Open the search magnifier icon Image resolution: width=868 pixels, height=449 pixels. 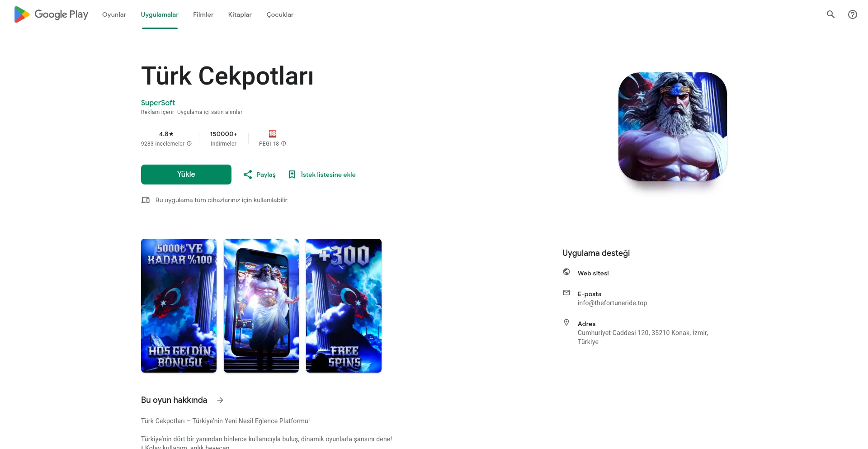[830, 14]
